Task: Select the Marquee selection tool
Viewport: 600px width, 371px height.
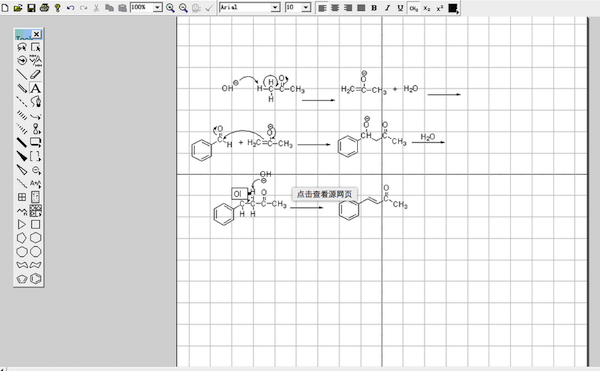Action: pos(36,47)
